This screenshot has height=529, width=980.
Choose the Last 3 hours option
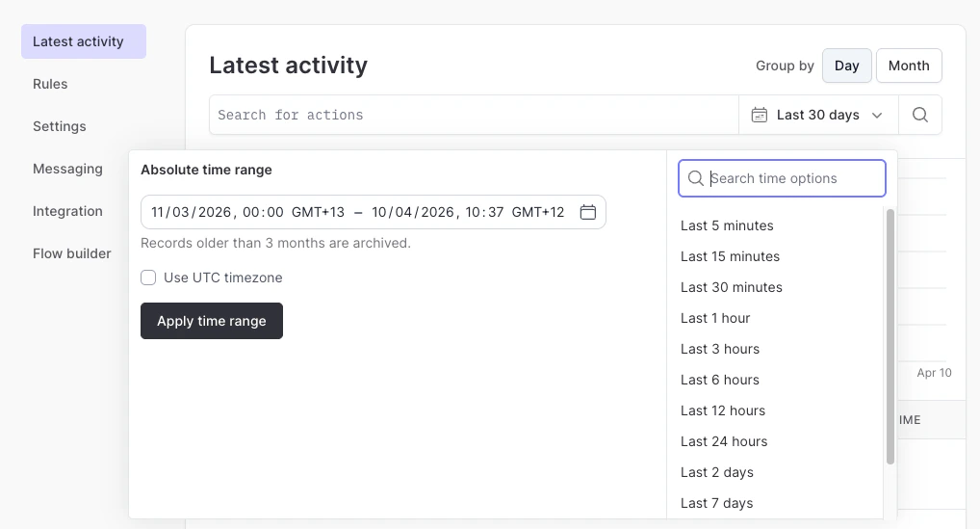[x=720, y=349]
